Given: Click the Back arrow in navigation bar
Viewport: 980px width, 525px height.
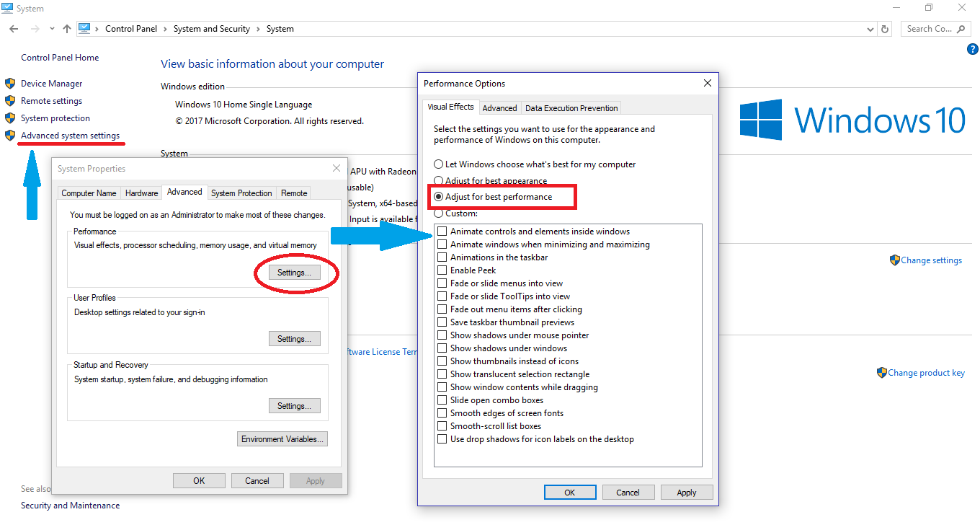Looking at the screenshot, I should [14, 29].
